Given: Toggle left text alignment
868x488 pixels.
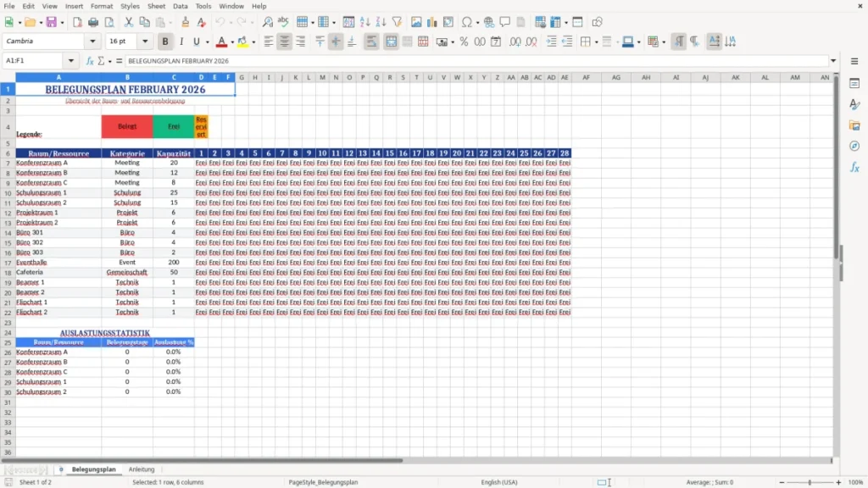Looking at the screenshot, I should (x=269, y=42).
